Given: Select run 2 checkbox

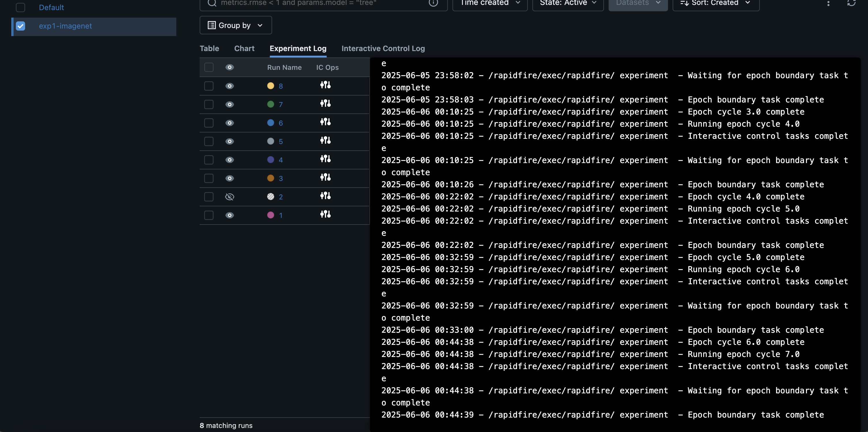Looking at the screenshot, I should [209, 197].
